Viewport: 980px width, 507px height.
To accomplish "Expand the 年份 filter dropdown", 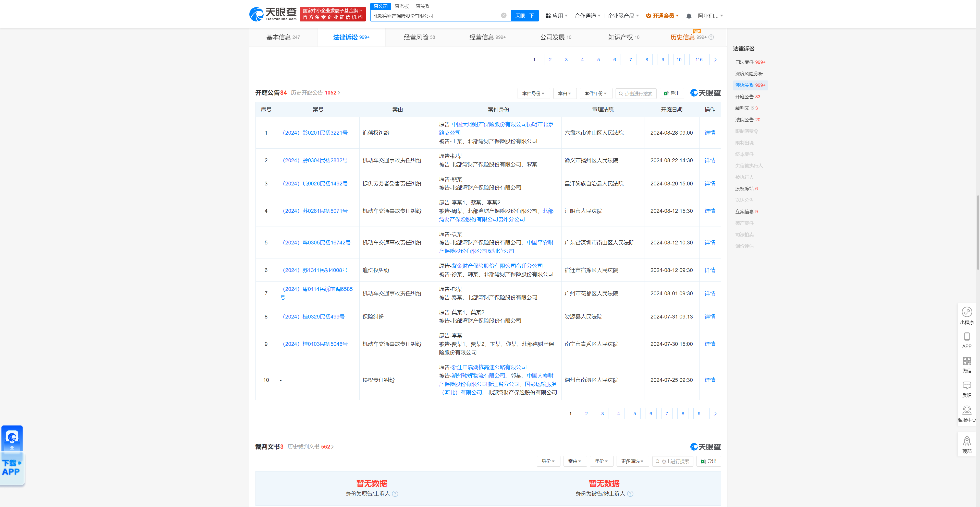I will point(602,461).
